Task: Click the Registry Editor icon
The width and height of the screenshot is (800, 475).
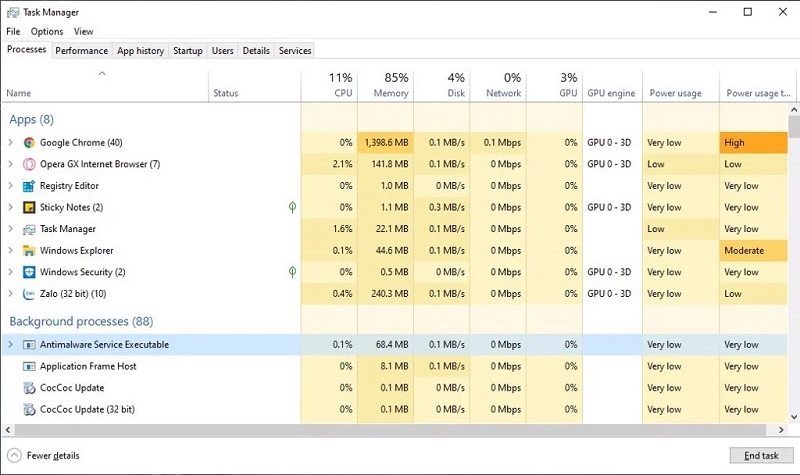Action: pyautogui.click(x=29, y=186)
